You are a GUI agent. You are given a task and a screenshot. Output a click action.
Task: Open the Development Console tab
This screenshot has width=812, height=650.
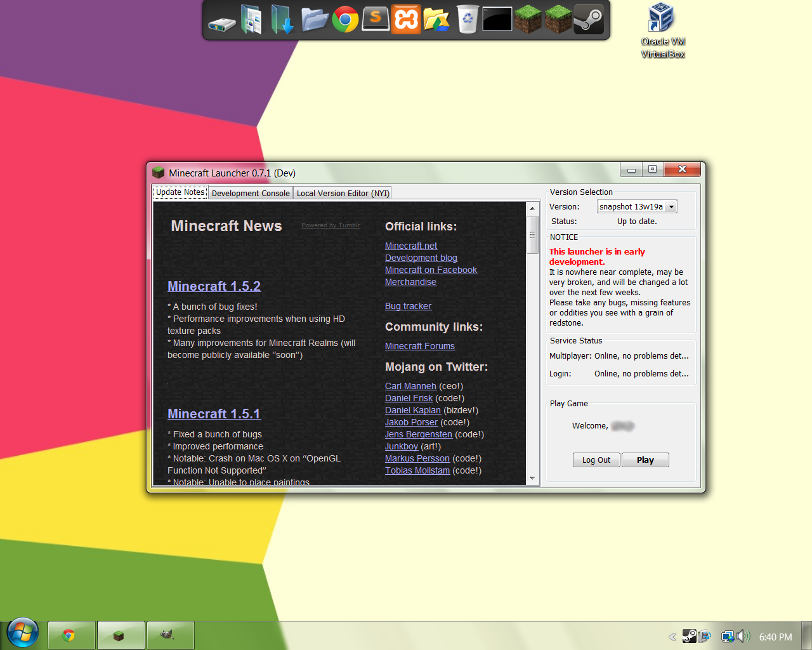coord(251,194)
